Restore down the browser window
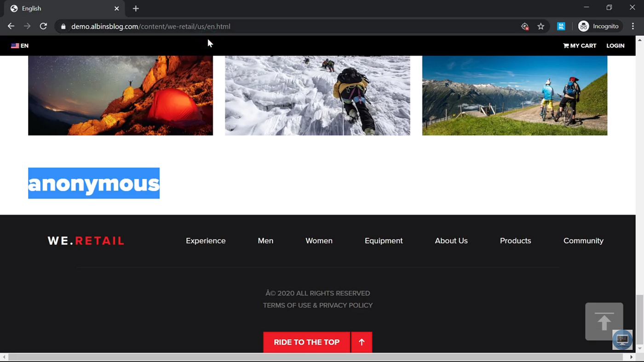 point(609,7)
